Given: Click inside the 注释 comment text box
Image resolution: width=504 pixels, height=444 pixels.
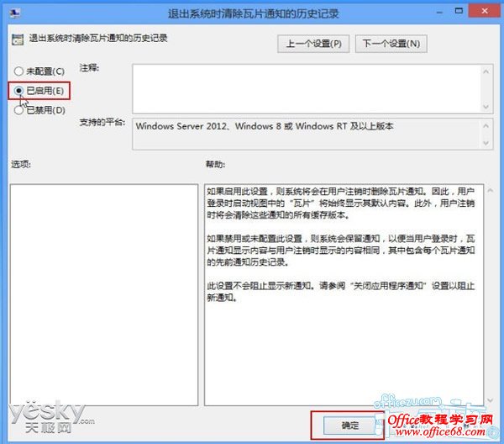Looking at the screenshot, I should [307, 89].
